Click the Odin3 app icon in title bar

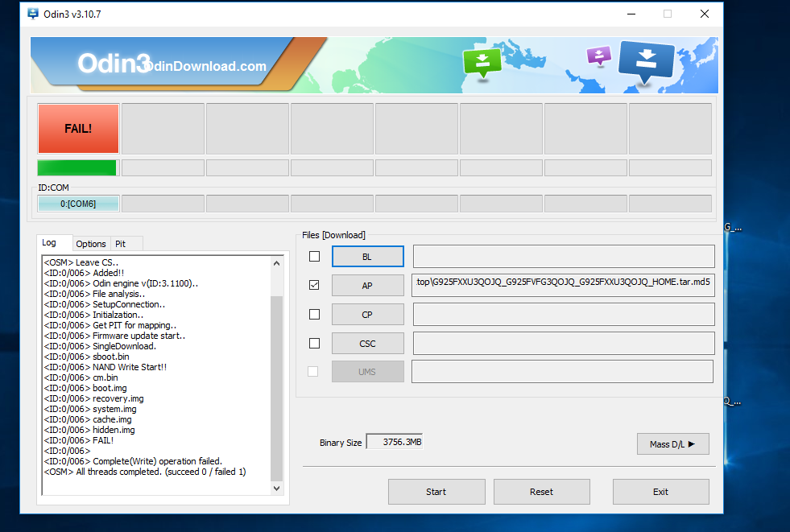[x=33, y=14]
